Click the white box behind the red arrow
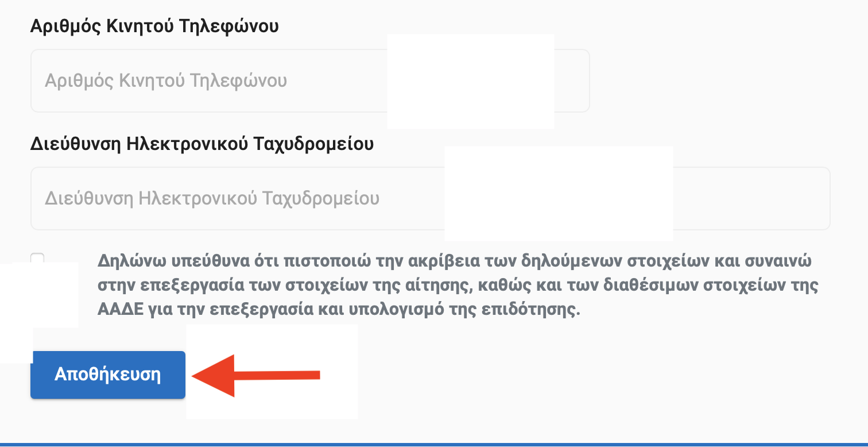868x447 pixels. pyautogui.click(x=272, y=372)
